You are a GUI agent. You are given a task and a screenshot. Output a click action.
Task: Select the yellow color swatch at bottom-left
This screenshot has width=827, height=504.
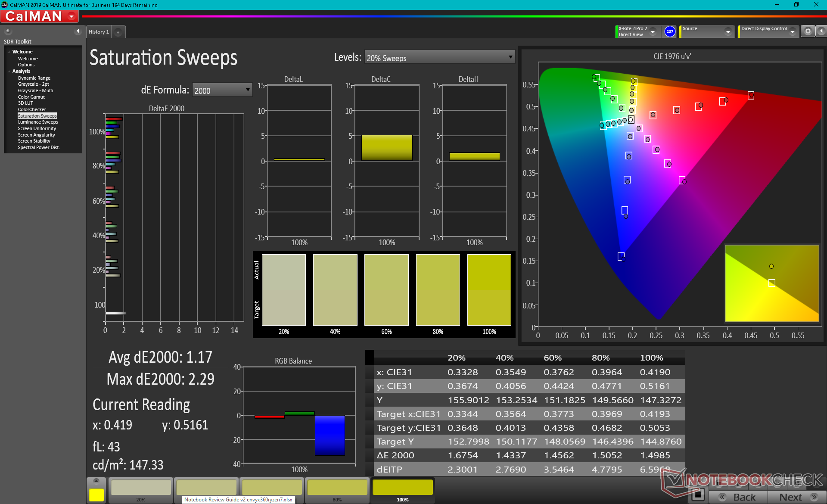click(x=96, y=495)
